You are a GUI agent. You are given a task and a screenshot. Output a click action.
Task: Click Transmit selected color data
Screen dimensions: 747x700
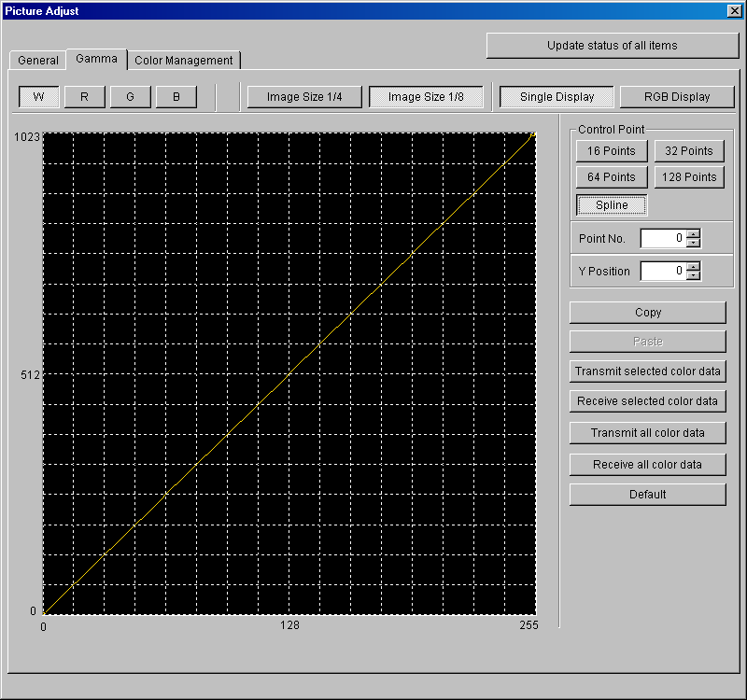point(647,371)
